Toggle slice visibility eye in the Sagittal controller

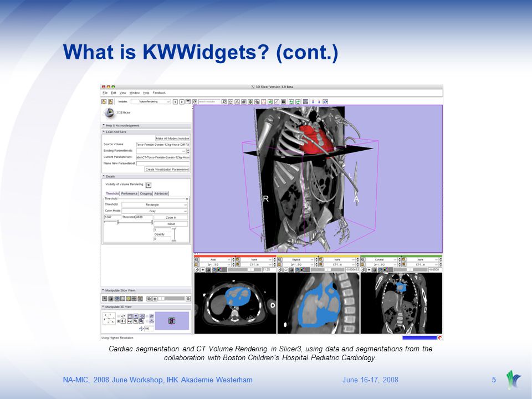[x=285, y=270]
